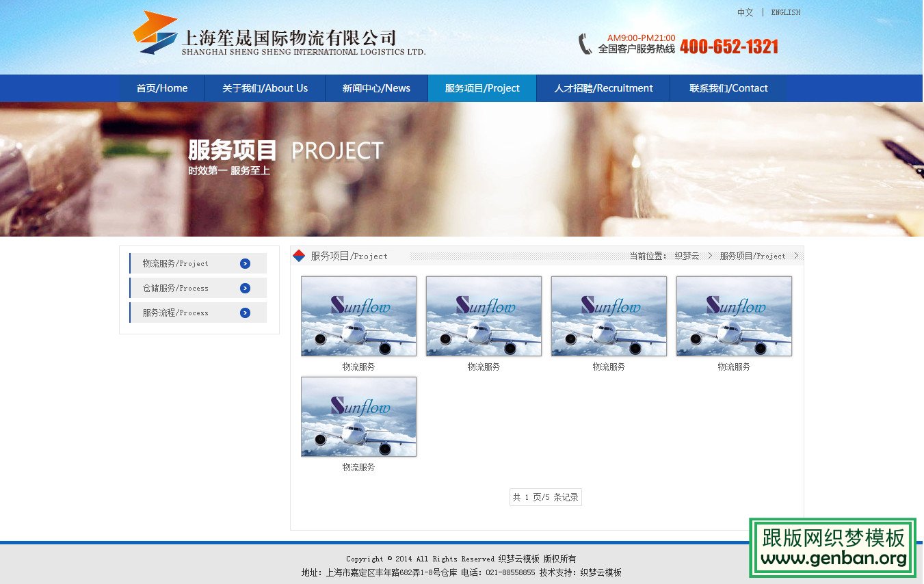Switch language to ENGLISH
The image size is (924, 584).
click(x=785, y=12)
